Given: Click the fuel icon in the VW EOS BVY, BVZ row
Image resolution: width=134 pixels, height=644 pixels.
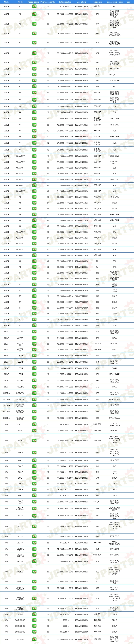Looking at the screenshot, I should pyautogui.click(x=34, y=431).
